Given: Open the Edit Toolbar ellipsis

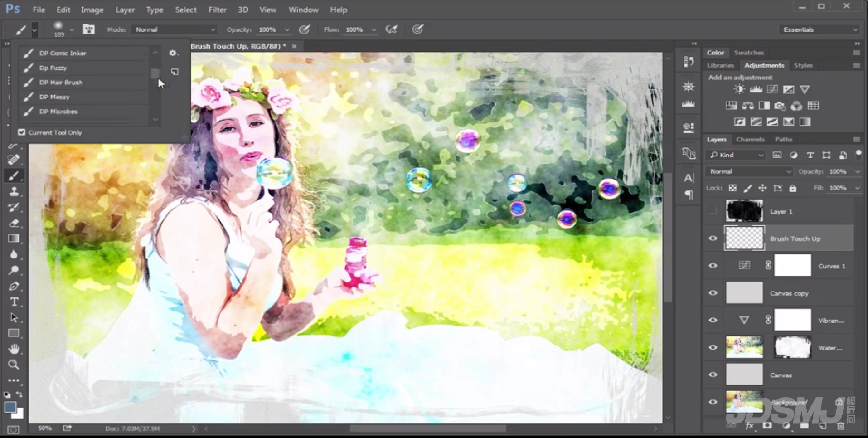Looking at the screenshot, I should pos(14,380).
